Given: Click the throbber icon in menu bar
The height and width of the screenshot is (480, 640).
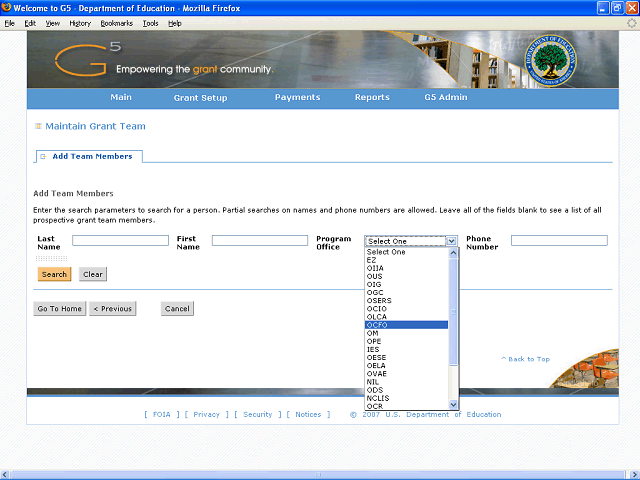Looking at the screenshot, I should click(631, 23).
